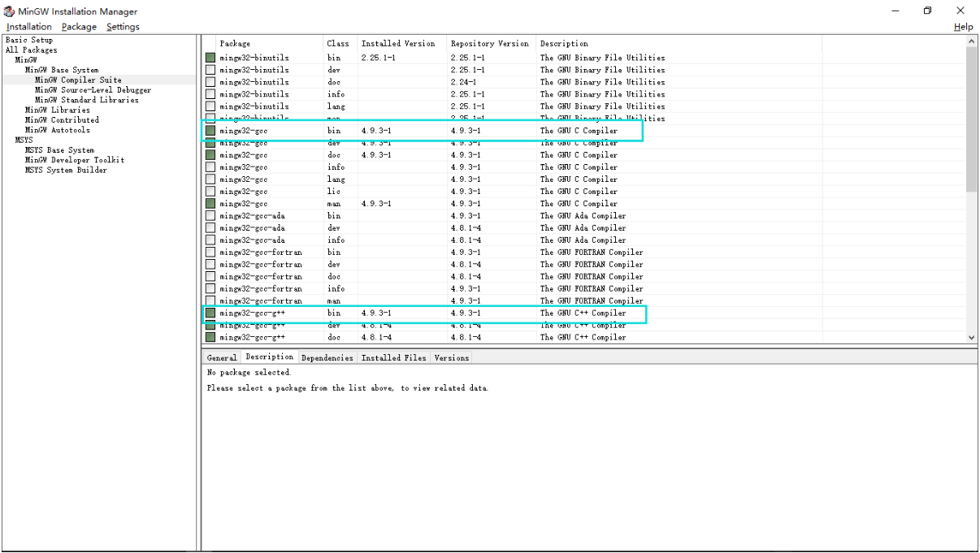Switch to the General tab
This screenshot has width=980, height=553.
coord(222,357)
